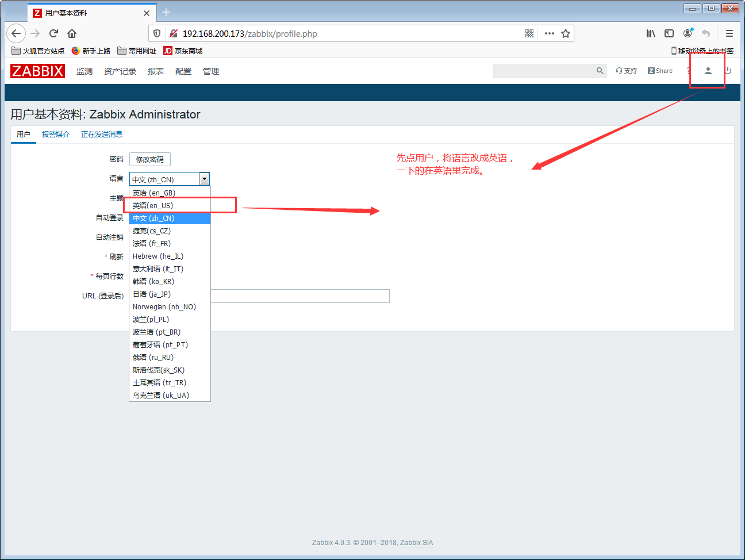This screenshot has width=745, height=560.
Task: Open the 配置 menu
Action: click(183, 71)
